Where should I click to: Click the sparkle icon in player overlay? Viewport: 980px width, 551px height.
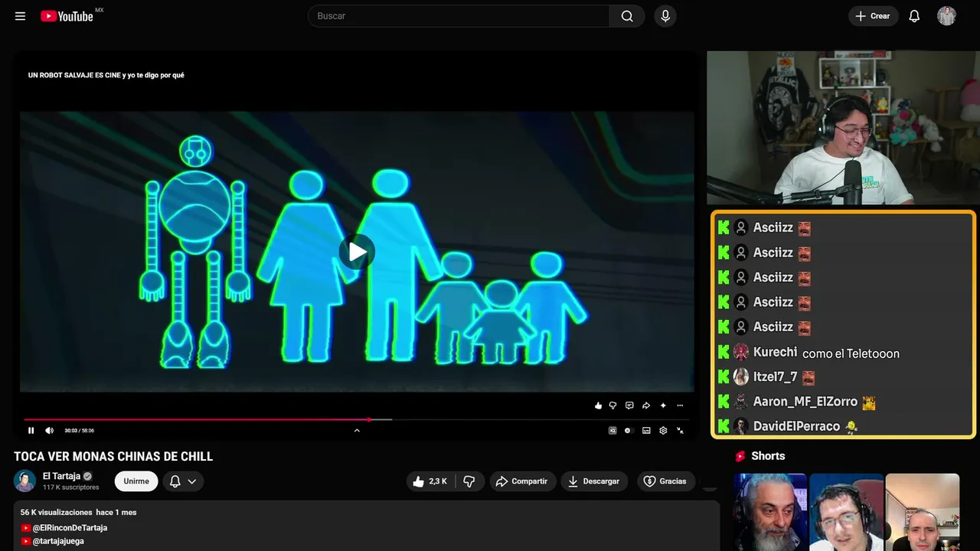(x=663, y=406)
